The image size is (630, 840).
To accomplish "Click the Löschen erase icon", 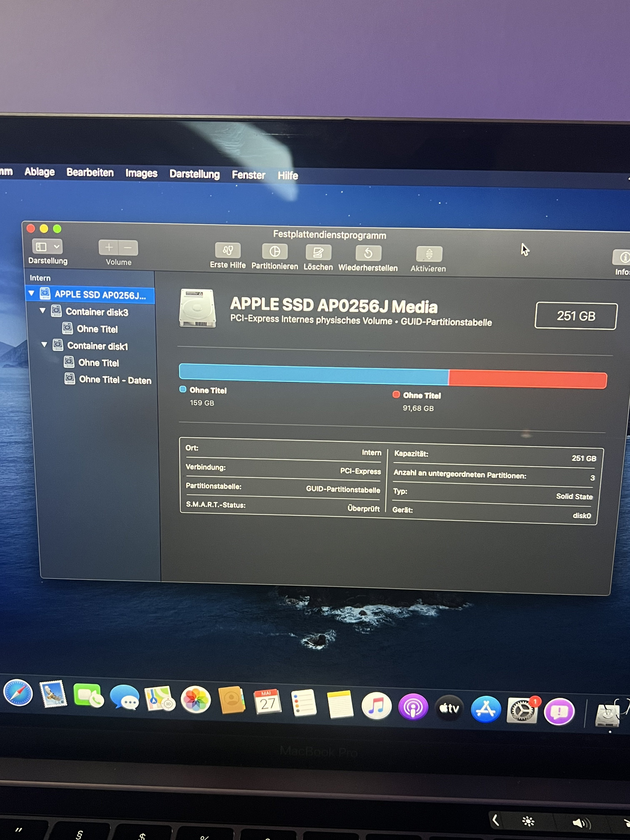I will tap(318, 252).
